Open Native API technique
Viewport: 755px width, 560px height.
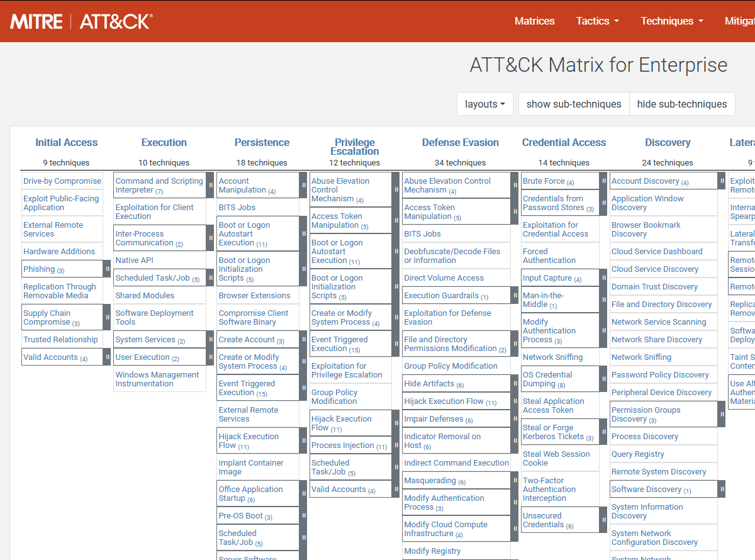(x=134, y=260)
